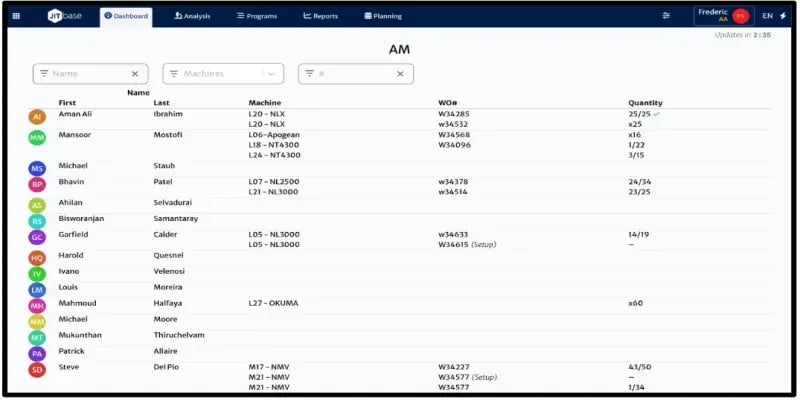Click Michael Moore's MM avatar
The height and width of the screenshot is (400, 800).
tap(37, 322)
